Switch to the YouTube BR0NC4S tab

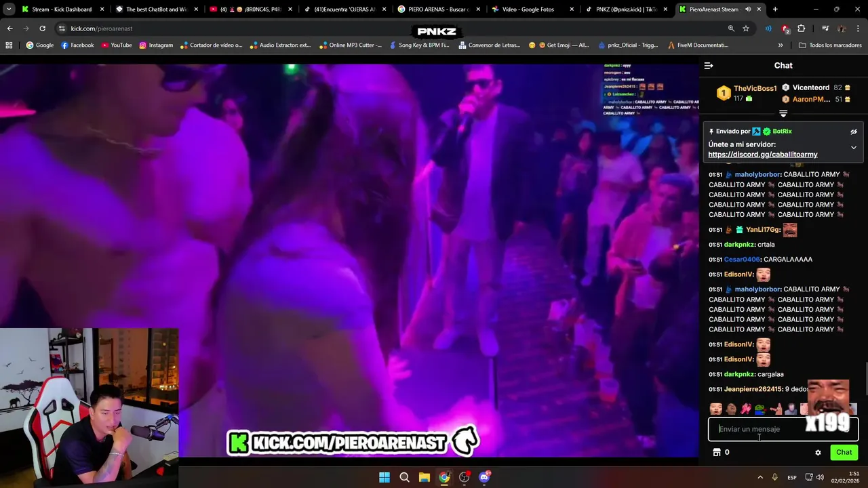(250, 9)
